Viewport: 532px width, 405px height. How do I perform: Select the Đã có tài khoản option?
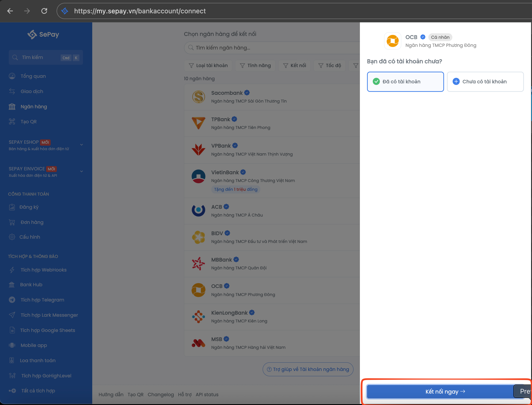click(405, 82)
